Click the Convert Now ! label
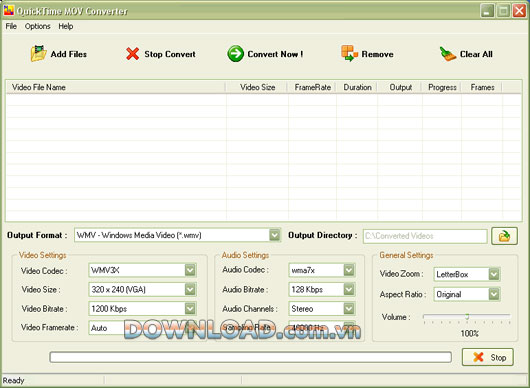This screenshot has height=388, width=530. (x=275, y=54)
